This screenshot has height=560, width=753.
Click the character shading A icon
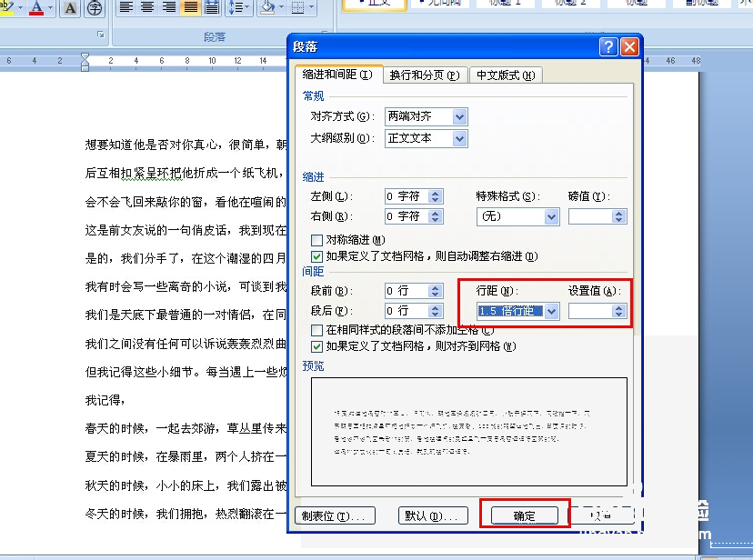(x=70, y=7)
